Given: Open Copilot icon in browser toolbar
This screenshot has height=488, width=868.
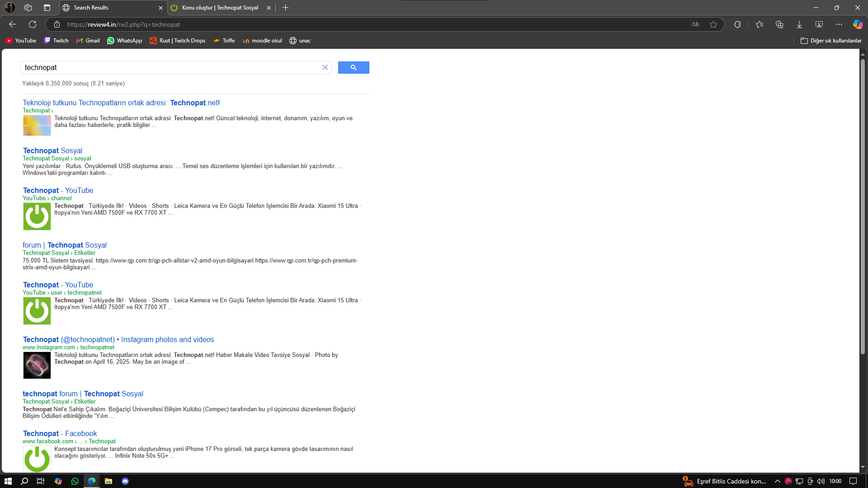Looking at the screenshot, I should click(x=858, y=24).
